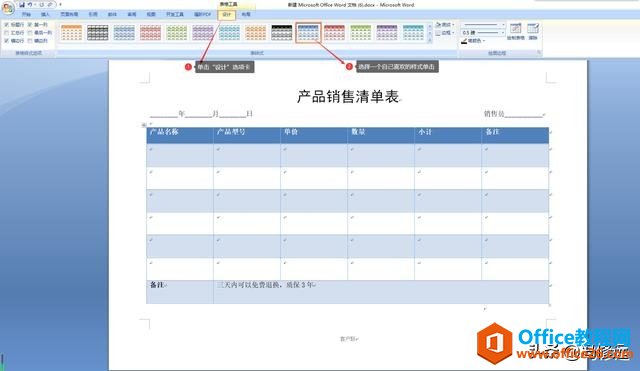640x371 pixels.
Task: Apply the black header table style thumbnail
Action: [282, 33]
